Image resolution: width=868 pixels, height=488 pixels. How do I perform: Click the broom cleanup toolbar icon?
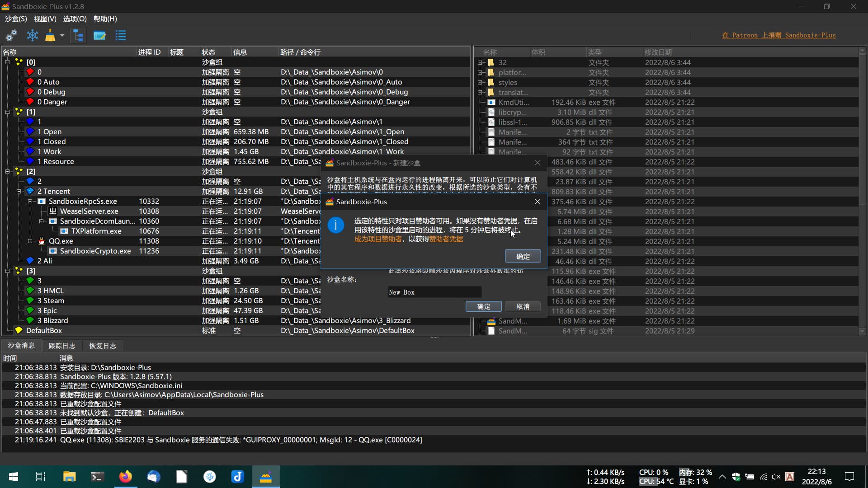click(x=50, y=35)
